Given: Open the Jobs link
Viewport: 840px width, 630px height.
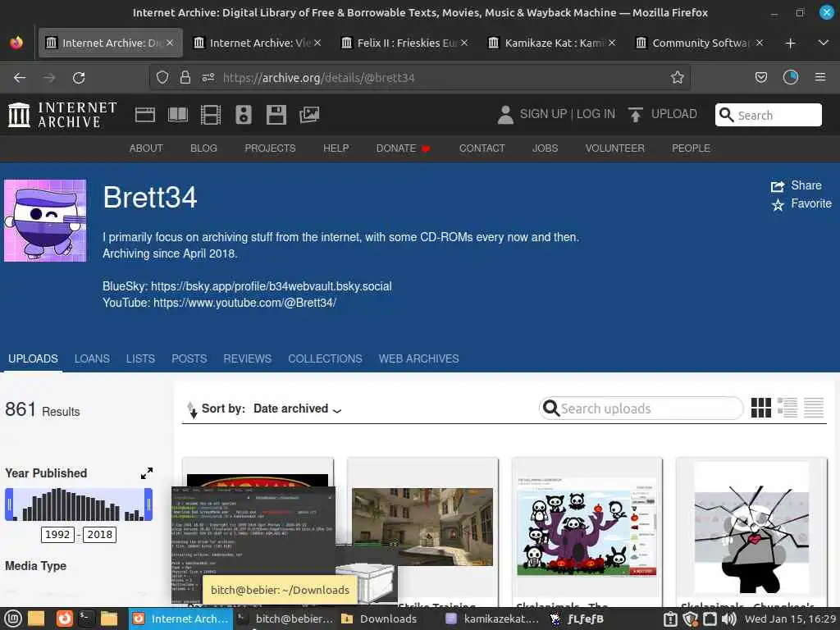Looking at the screenshot, I should [x=545, y=148].
